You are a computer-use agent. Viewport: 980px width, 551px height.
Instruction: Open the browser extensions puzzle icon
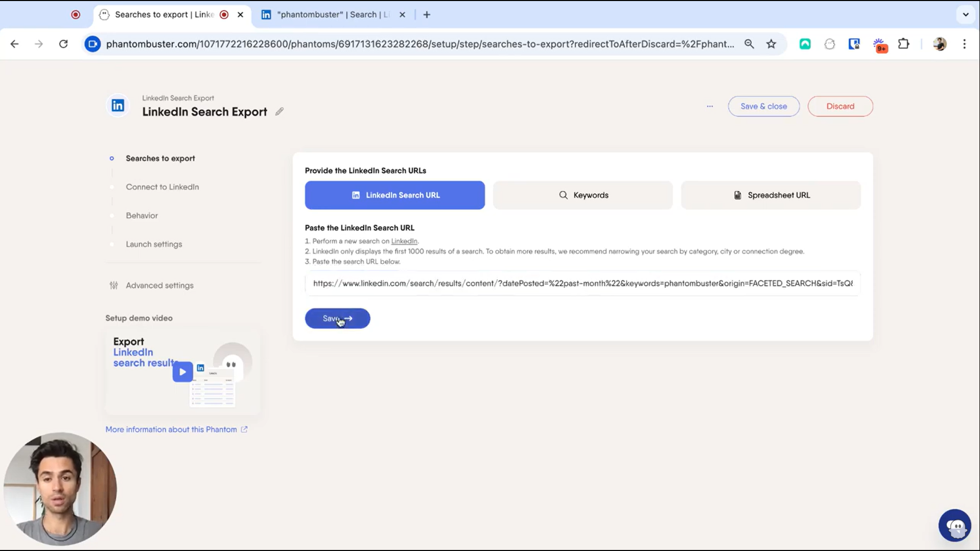(x=904, y=44)
